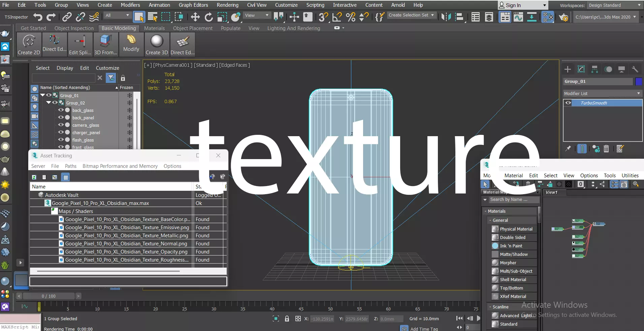
Task: Switch to the Hierarchy command panel
Action: [x=595, y=69]
